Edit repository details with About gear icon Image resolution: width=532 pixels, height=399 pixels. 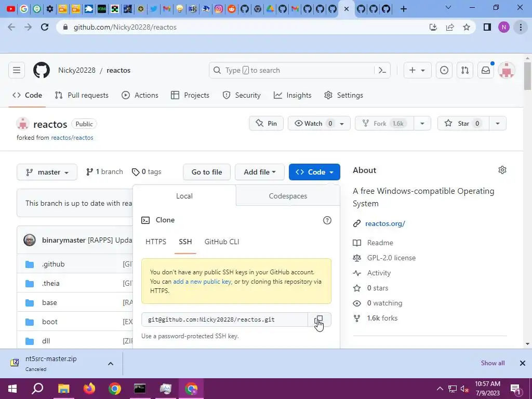coord(502,170)
